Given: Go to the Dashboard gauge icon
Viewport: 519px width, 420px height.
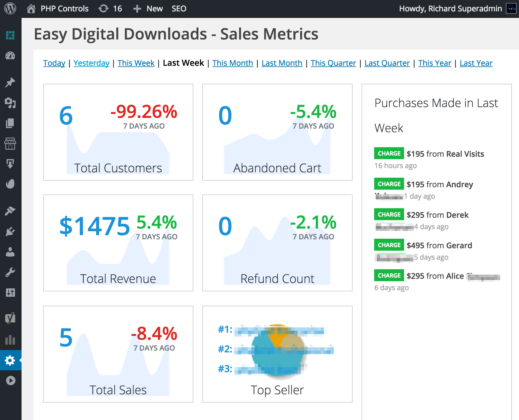Looking at the screenshot, I should (10, 56).
